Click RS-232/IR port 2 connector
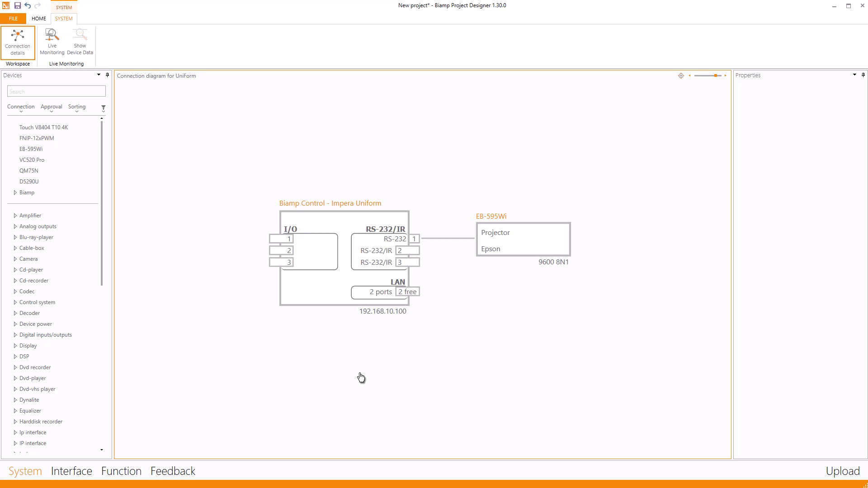The image size is (868, 488). pos(408,250)
